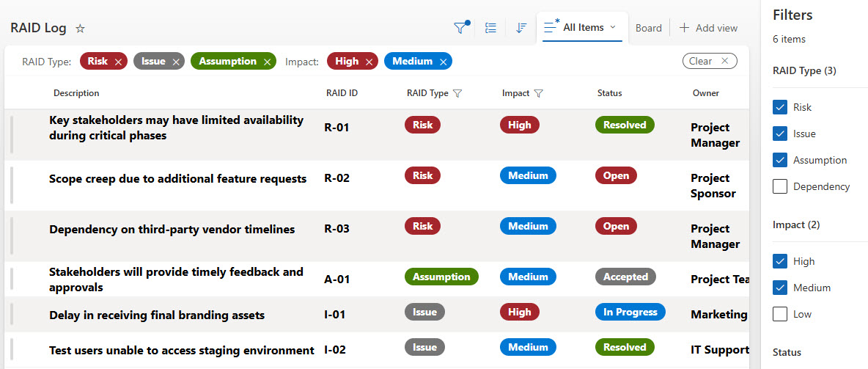Remove the Assumption filter chip

[268, 62]
